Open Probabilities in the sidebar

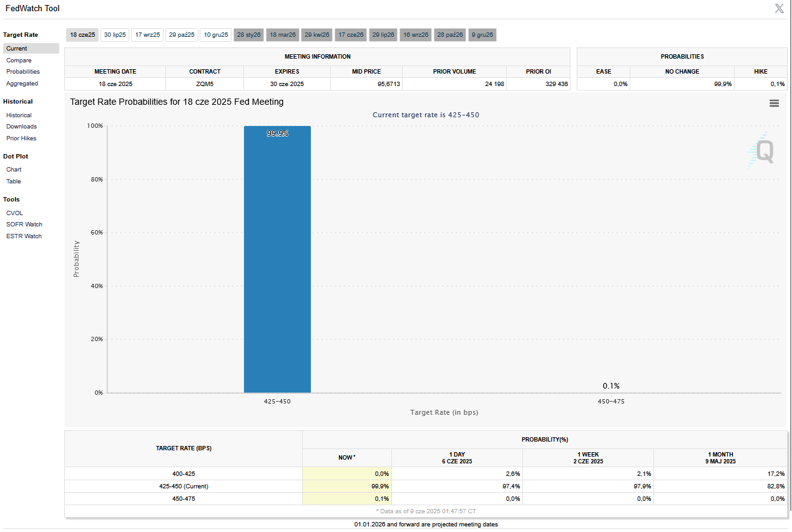click(23, 72)
